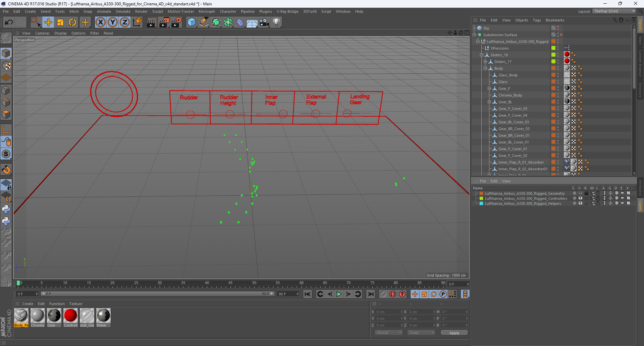Viewport: 644px width, 346px height.
Task: Toggle Y axis lock icon
Action: 113,22
